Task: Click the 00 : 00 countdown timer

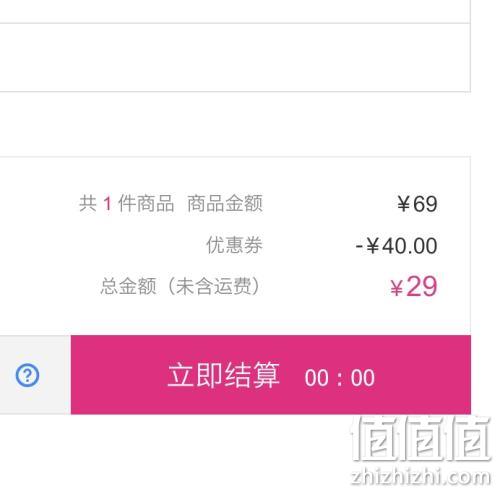Action: (339, 378)
